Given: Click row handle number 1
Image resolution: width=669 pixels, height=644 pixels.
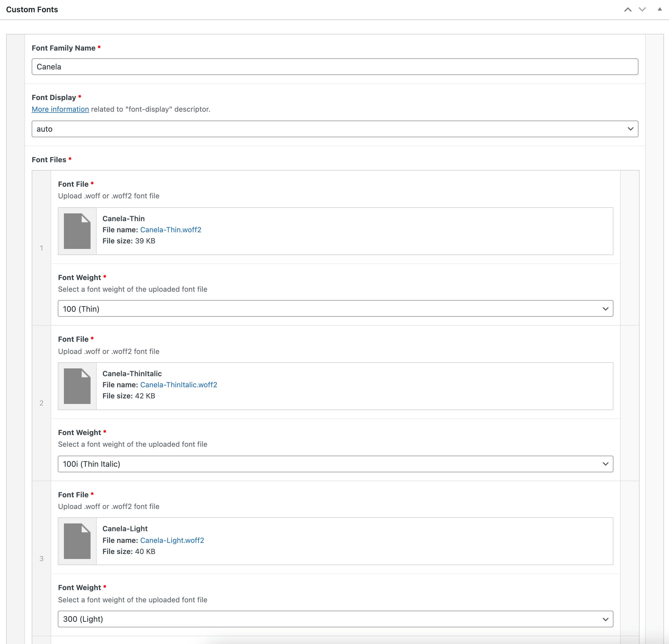Looking at the screenshot, I should coord(41,248).
